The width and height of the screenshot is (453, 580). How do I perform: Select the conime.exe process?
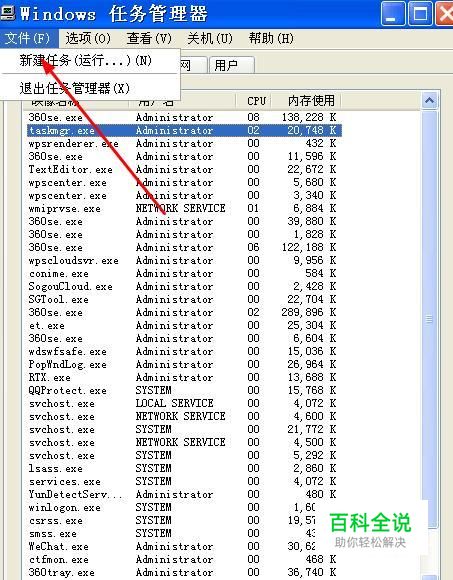[x=58, y=274]
